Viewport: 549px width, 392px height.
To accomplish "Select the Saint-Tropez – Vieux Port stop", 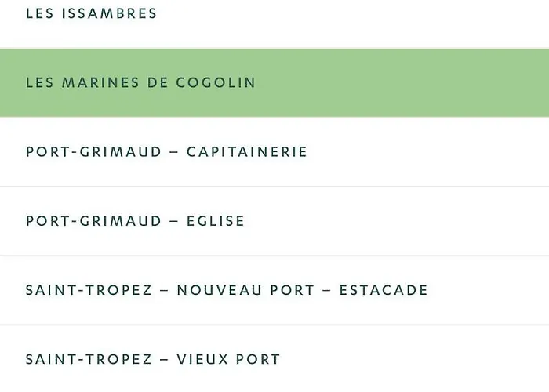I will [274, 359].
